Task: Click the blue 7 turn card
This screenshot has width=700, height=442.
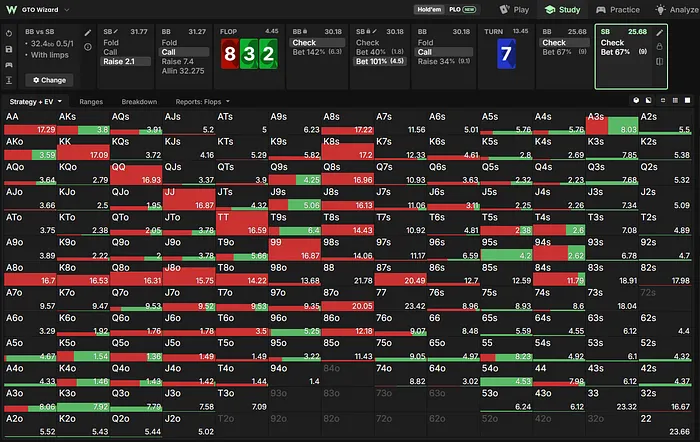Action: pos(506,54)
